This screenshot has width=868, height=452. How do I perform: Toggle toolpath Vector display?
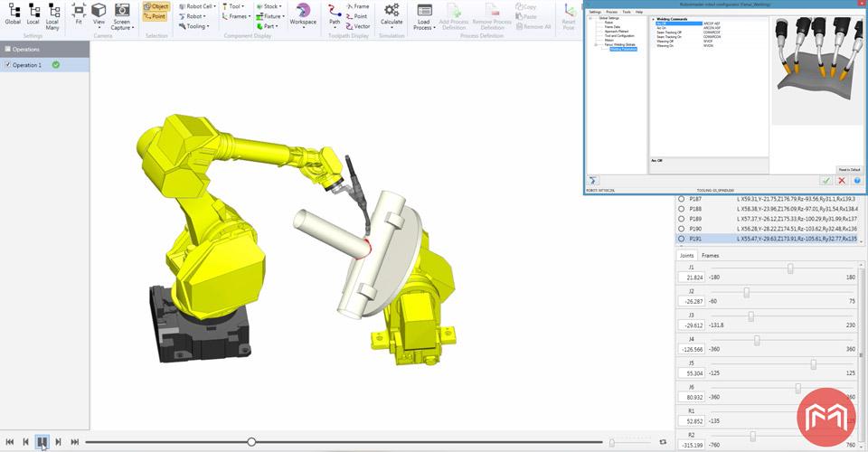point(358,26)
